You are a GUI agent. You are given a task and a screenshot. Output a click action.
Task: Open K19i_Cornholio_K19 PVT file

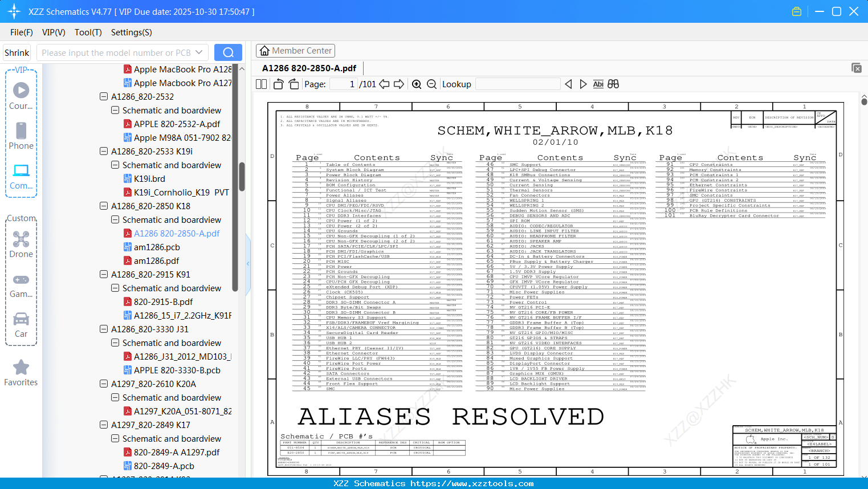tap(177, 192)
